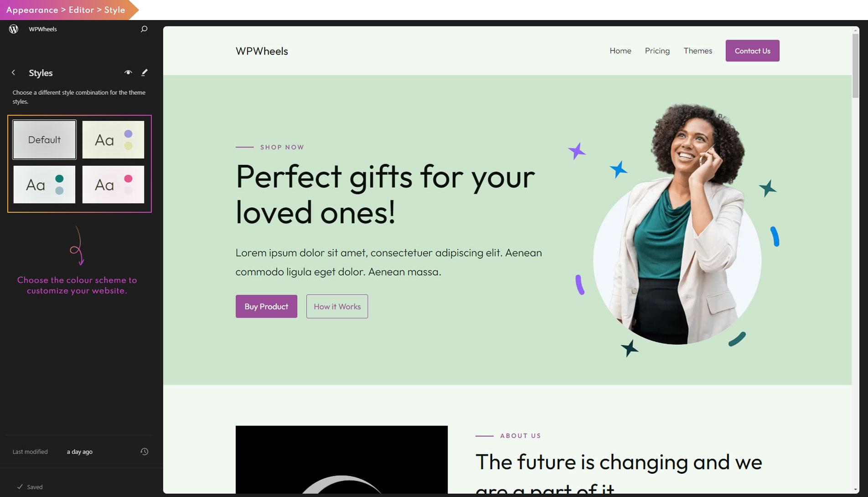Open the Home menu item
Image resolution: width=868 pixels, height=497 pixels.
point(620,51)
